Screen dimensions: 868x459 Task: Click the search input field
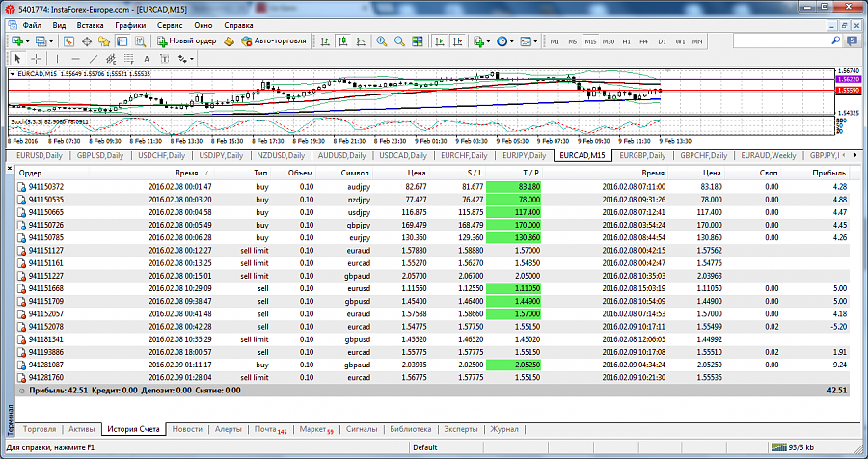click(x=781, y=40)
